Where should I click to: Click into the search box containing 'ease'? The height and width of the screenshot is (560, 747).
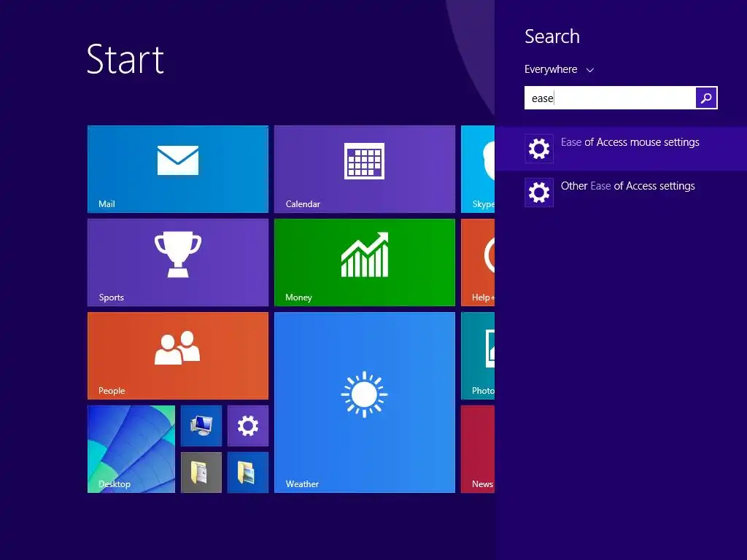[x=610, y=98]
